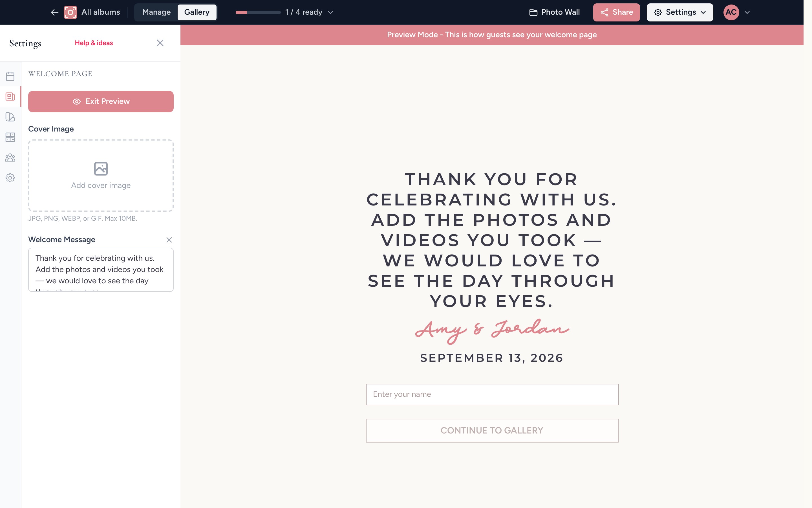Click into the Welcome Message textbox
812x508 pixels.
pos(101,270)
